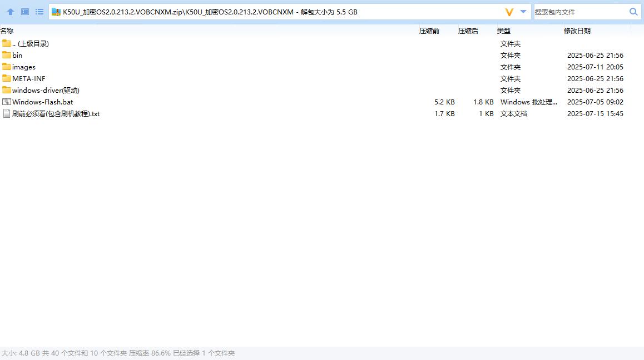Click the 1.7 KB size of the txt file
This screenshot has width=644, height=360.
tap(444, 114)
